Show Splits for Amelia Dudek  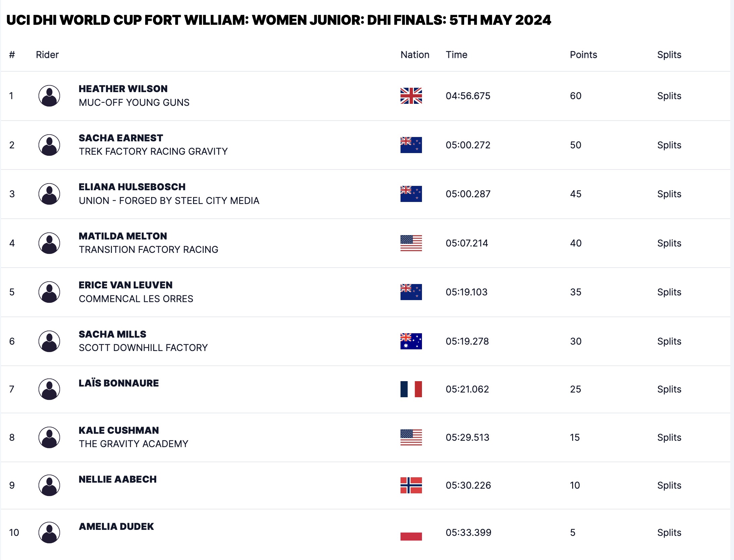669,533
